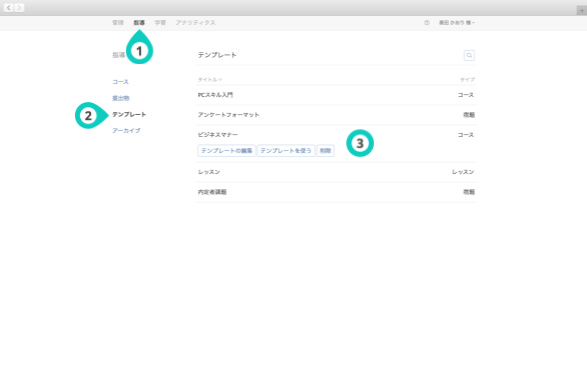
Task: Switch to the 学習 top navigation tab
Action: 160,23
